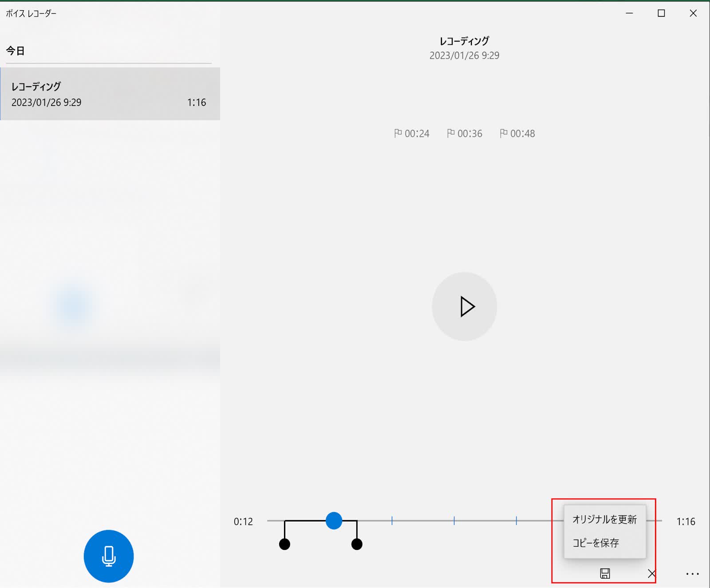Image resolution: width=710 pixels, height=588 pixels.
Task: Minimize the Voice Recorder window
Action: (x=629, y=13)
